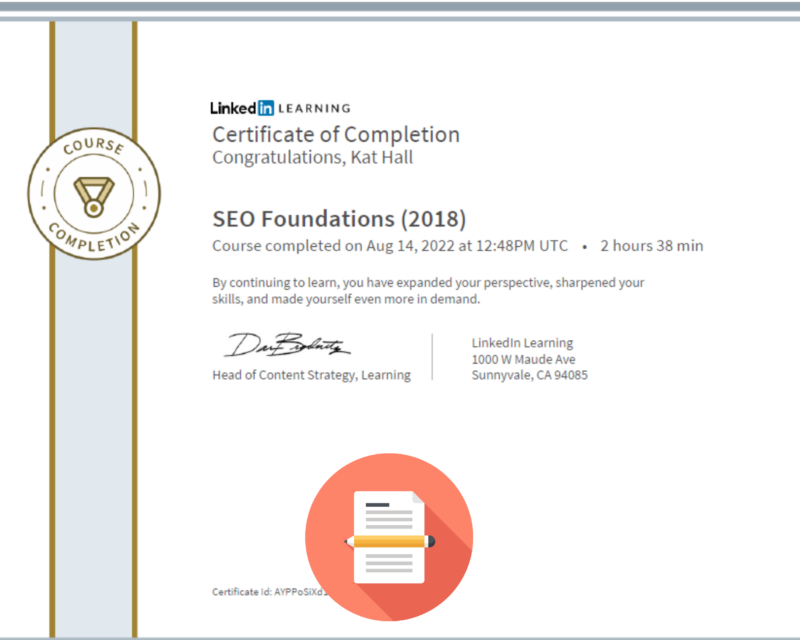Click Head of Content Strategy, Learning text
This screenshot has width=800, height=640.
[311, 375]
